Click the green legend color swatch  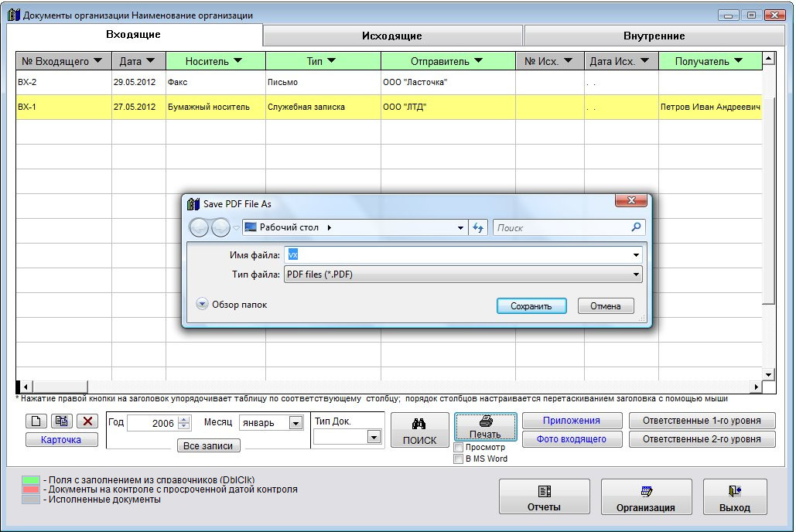click(x=31, y=481)
